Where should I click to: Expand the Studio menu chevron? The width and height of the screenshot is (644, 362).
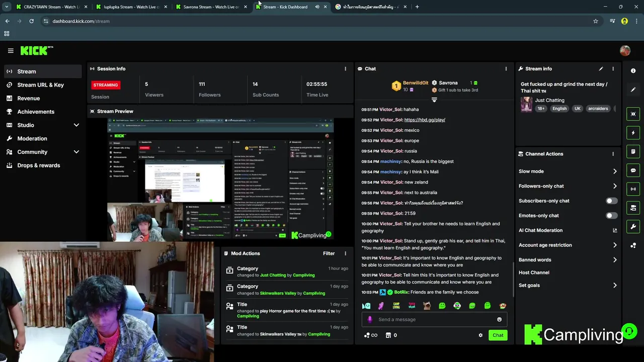point(76,125)
